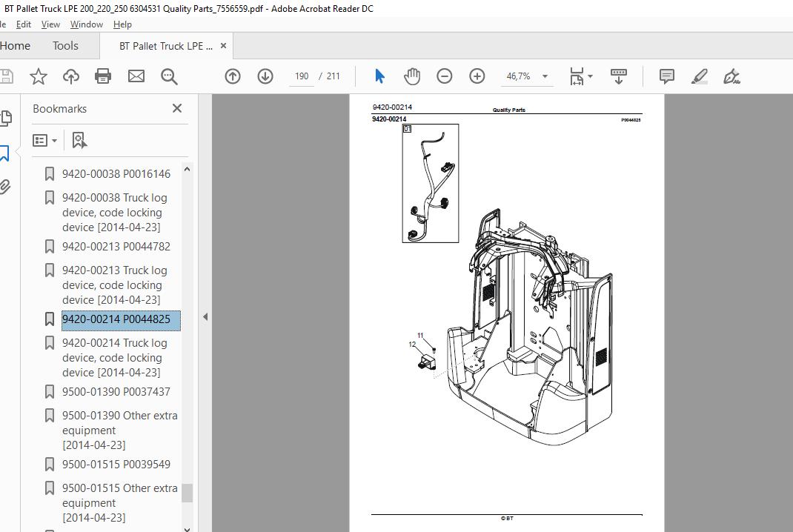Print the document with printer icon
The height and width of the screenshot is (532, 793).
coord(103,76)
